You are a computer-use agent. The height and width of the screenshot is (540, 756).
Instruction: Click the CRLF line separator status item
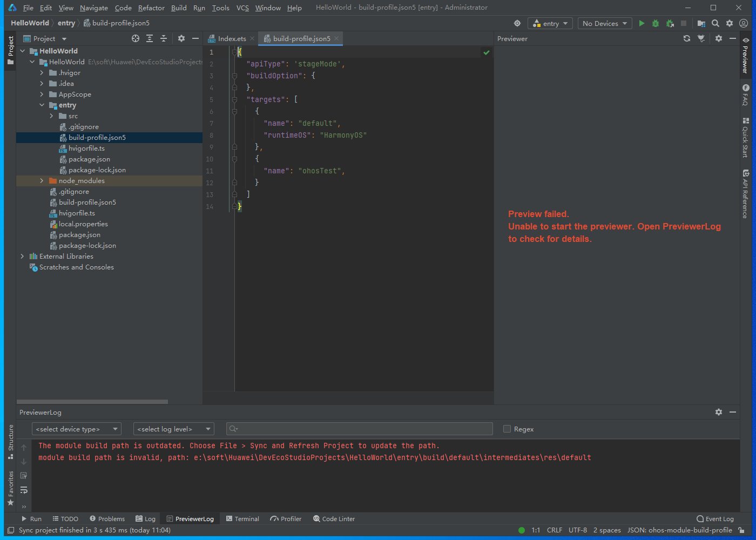555,530
